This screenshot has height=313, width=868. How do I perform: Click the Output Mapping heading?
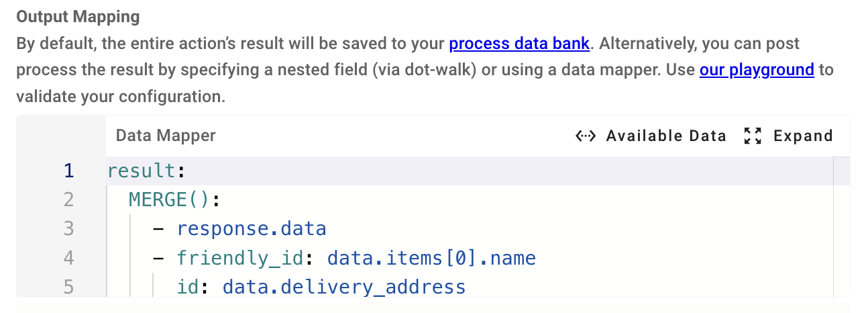point(78,17)
